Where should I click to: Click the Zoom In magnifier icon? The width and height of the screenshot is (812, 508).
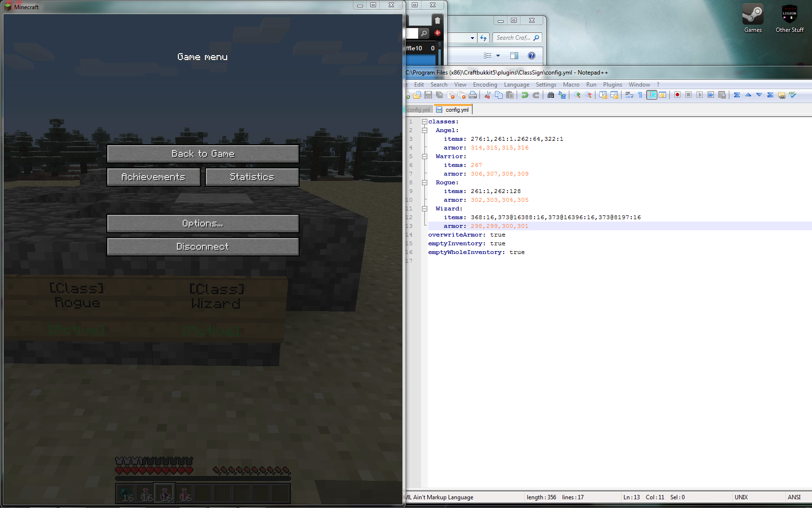point(577,95)
